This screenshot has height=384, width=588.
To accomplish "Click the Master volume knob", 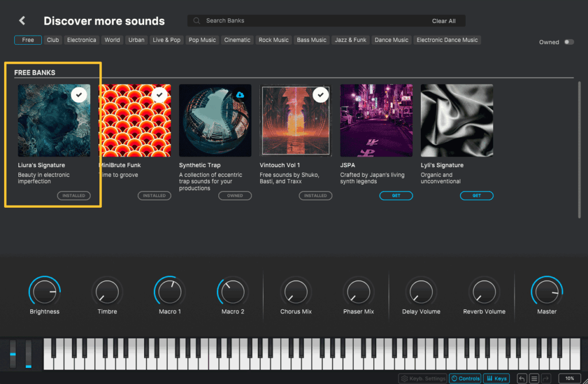I will (547, 292).
